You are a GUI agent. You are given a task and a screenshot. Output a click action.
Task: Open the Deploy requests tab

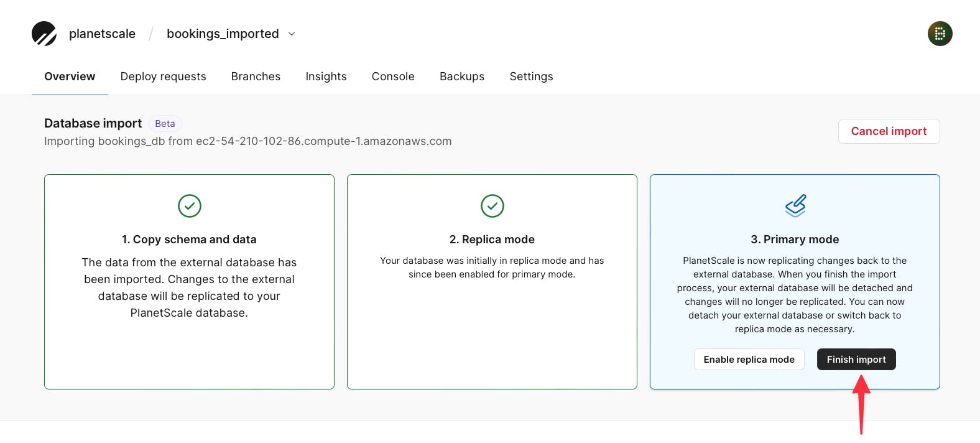click(163, 77)
